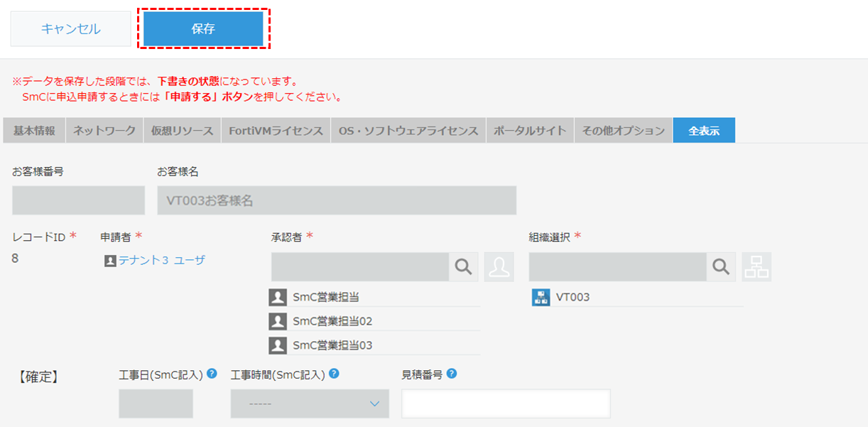This screenshot has height=427, width=868.
Task: Open the その他オプション tab
Action: (623, 131)
